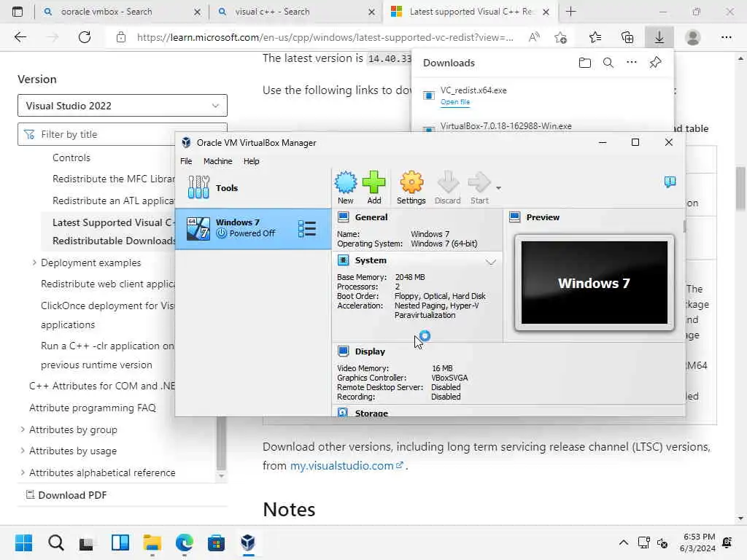Open C++ Attributes for COM article

[102, 386]
